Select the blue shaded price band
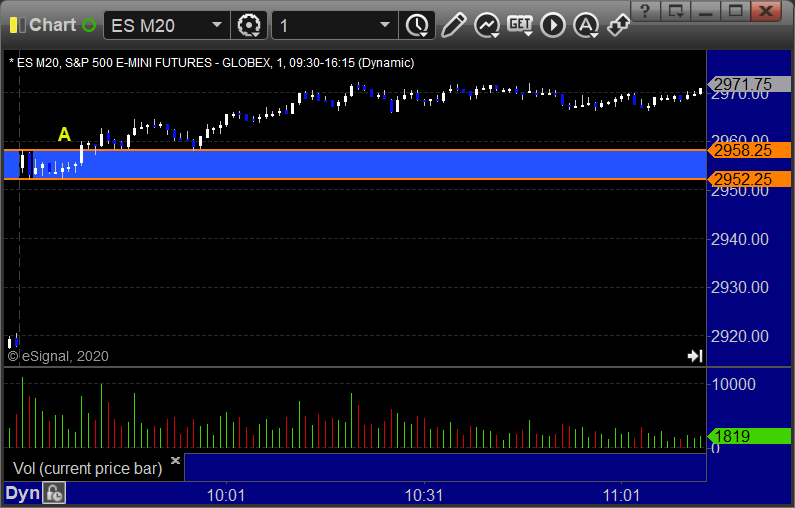This screenshot has width=795, height=508. 355,164
